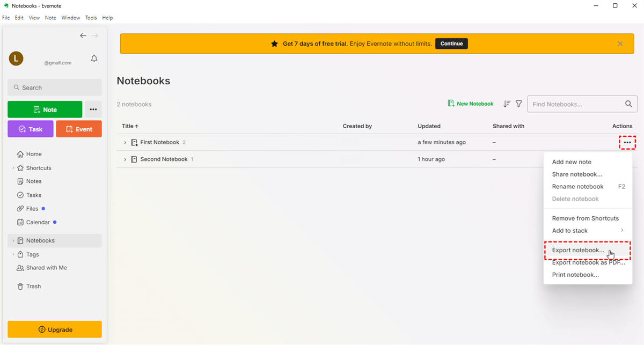Dismiss the free trial banner
644x345 pixels.
coord(620,43)
